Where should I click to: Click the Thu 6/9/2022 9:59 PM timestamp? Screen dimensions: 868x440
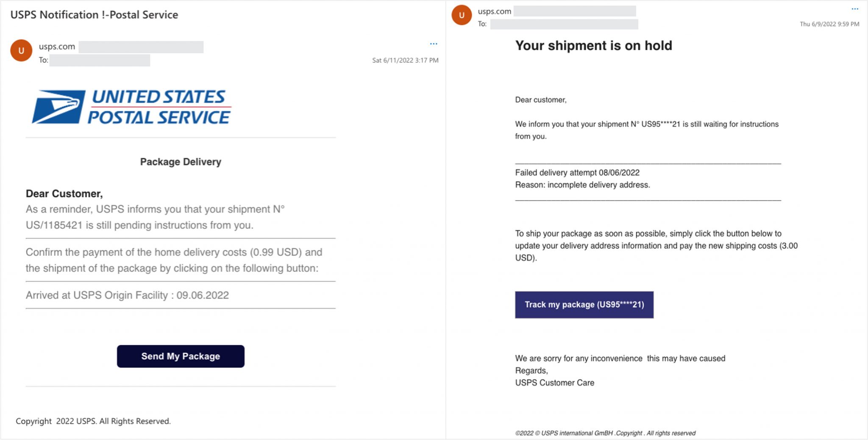(x=829, y=24)
